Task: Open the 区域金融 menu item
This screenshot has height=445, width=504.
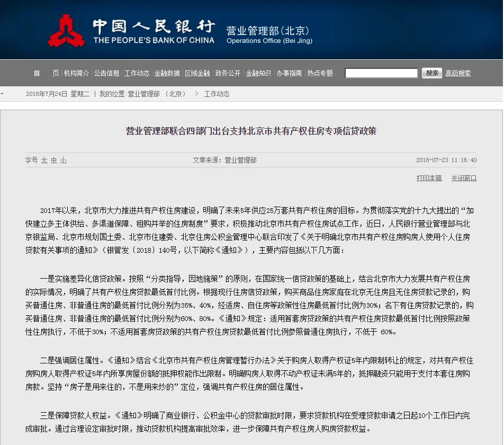Action: pyautogui.click(x=197, y=73)
